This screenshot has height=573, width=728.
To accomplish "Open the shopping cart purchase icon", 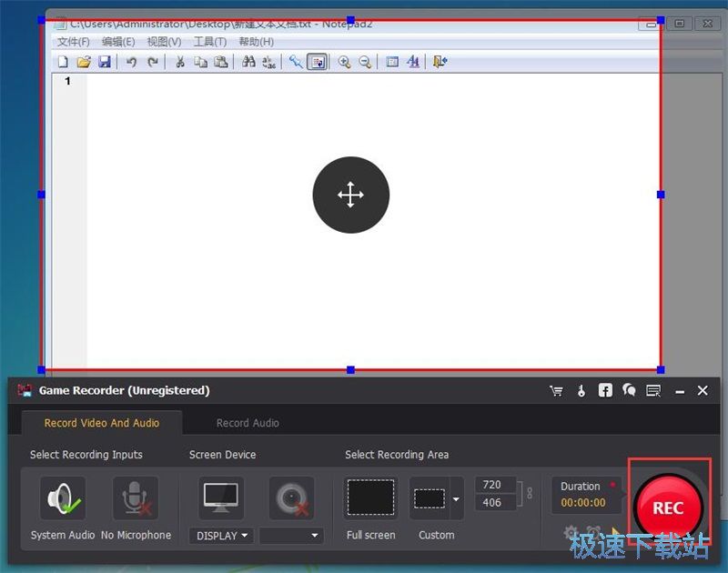I will click(x=556, y=390).
